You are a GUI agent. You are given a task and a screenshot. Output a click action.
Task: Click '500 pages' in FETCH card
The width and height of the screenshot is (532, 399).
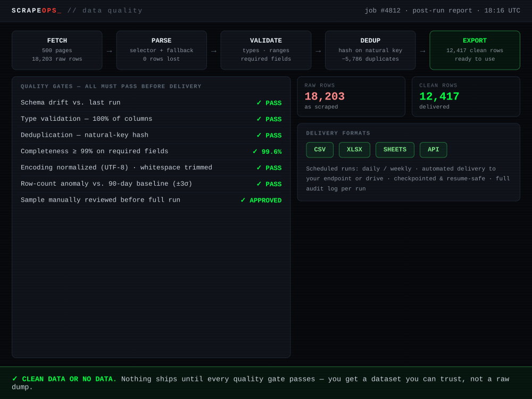point(57,51)
